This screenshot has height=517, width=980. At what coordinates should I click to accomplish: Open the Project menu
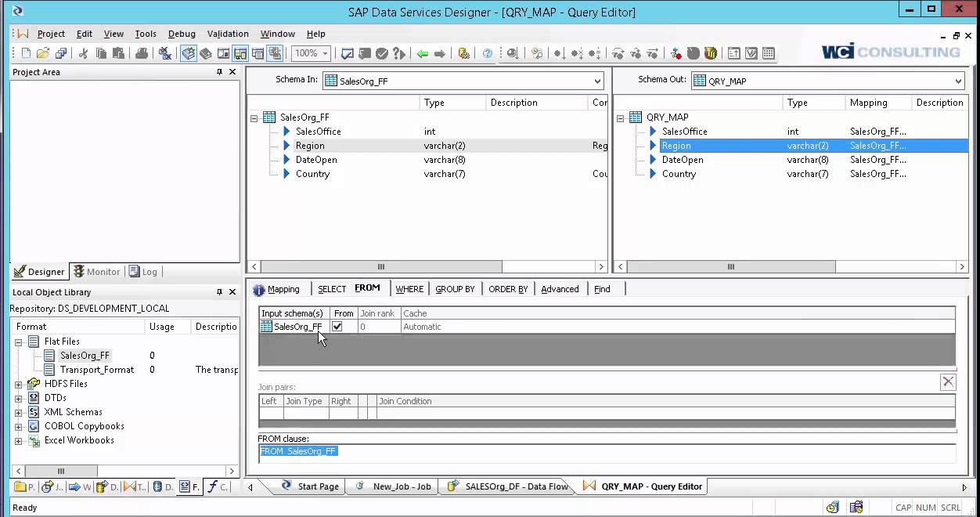(51, 34)
